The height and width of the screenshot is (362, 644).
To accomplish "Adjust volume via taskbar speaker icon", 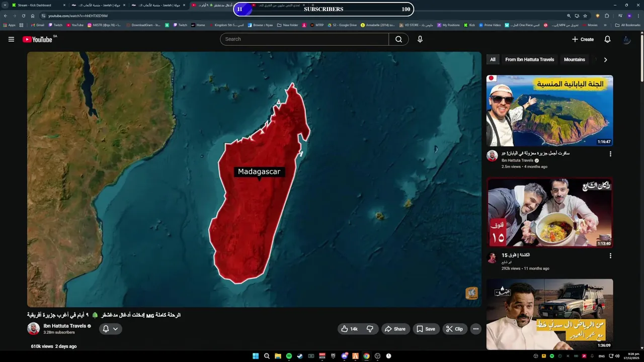I will (618, 356).
